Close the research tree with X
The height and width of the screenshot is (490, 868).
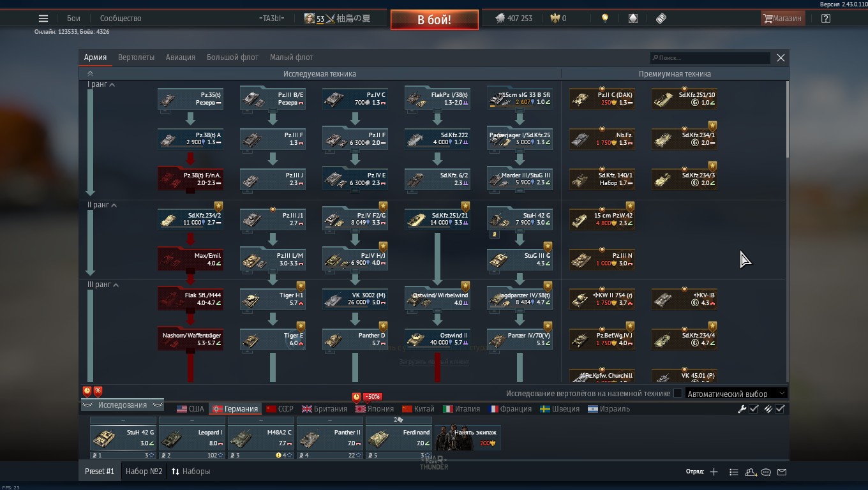(x=781, y=57)
